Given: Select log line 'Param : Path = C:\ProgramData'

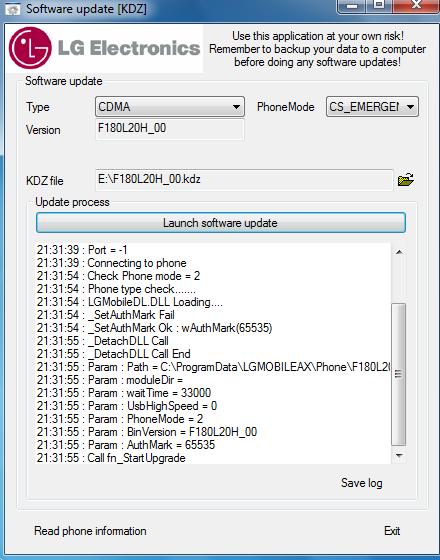Looking at the screenshot, I should [214, 367].
